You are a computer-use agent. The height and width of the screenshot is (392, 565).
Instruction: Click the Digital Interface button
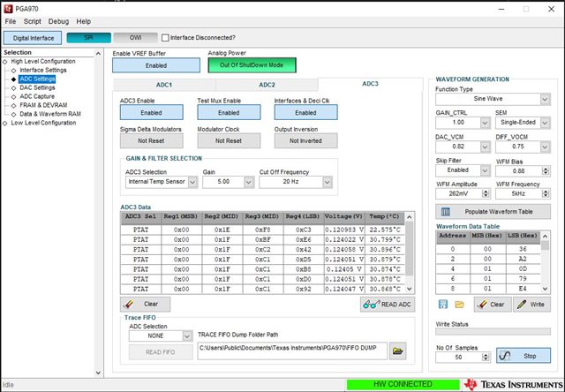coord(33,38)
